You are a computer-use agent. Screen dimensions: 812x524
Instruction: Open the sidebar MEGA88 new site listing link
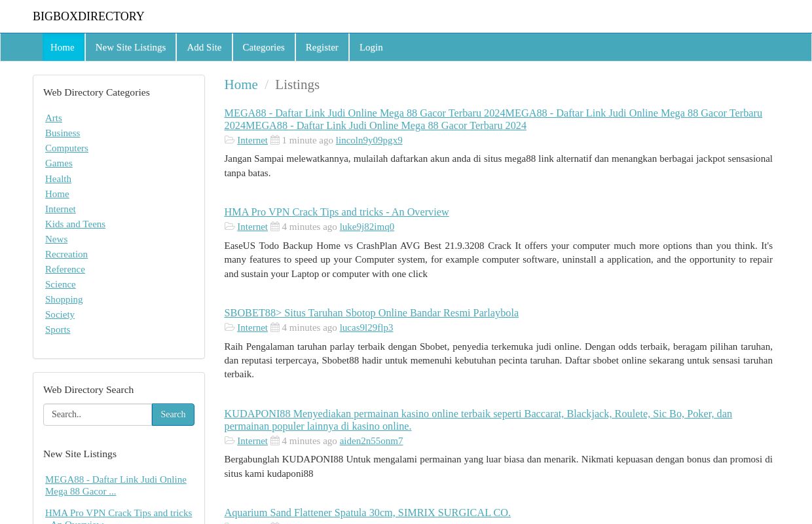[x=116, y=485]
